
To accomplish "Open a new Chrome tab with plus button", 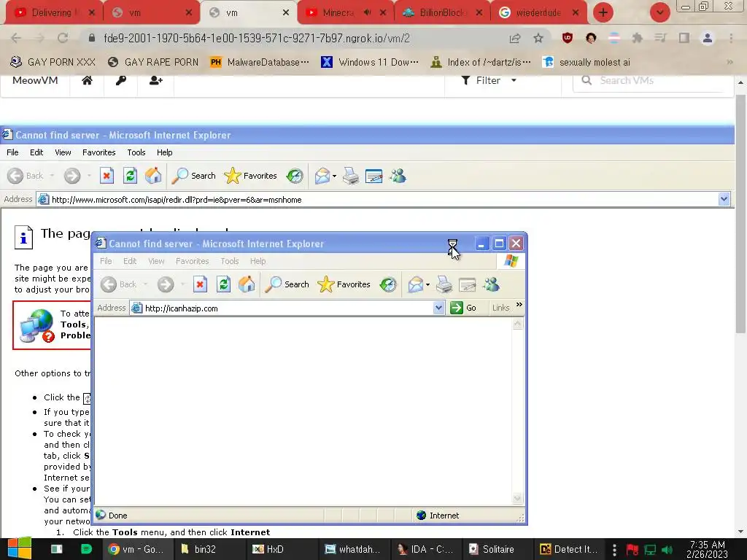I will [x=603, y=13].
